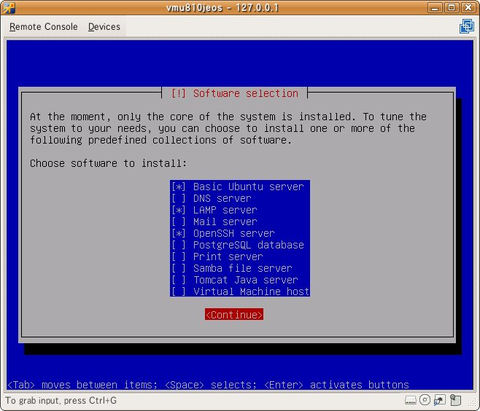Uncheck the OpenSSH server option
480x411 pixels.
(x=240, y=233)
